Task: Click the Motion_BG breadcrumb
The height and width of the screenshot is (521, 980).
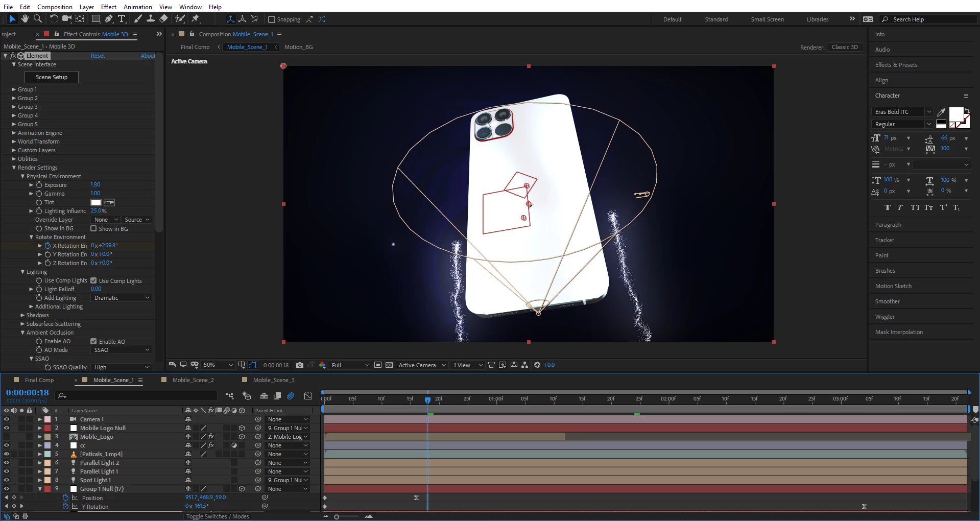Action: pyautogui.click(x=298, y=47)
